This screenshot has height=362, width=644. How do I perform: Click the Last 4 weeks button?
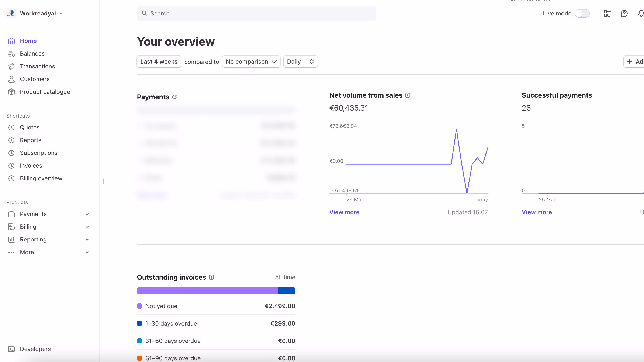click(159, 62)
